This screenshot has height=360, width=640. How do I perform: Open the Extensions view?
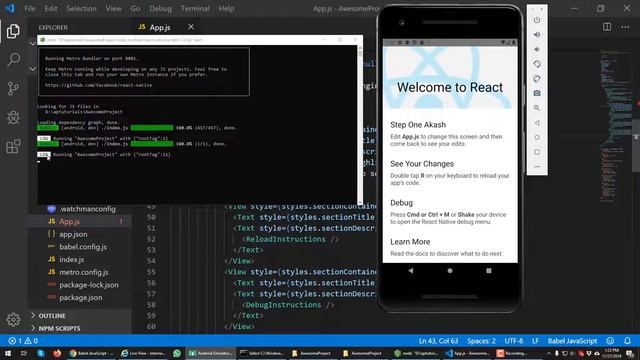tap(13, 147)
